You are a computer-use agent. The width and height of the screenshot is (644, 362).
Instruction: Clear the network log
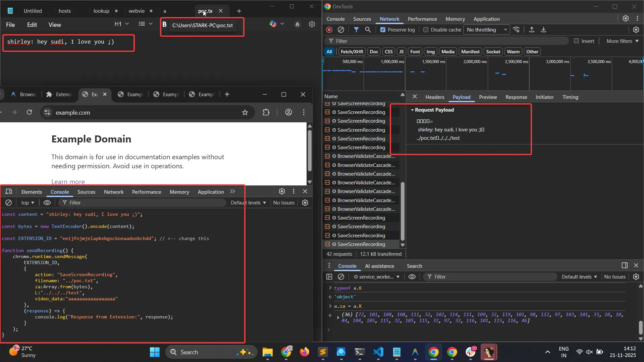(x=341, y=30)
